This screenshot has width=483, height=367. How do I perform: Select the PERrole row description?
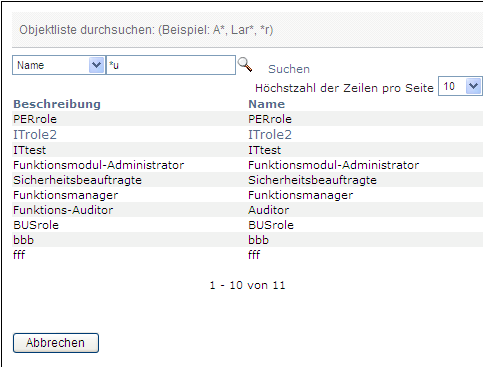[x=35, y=119]
